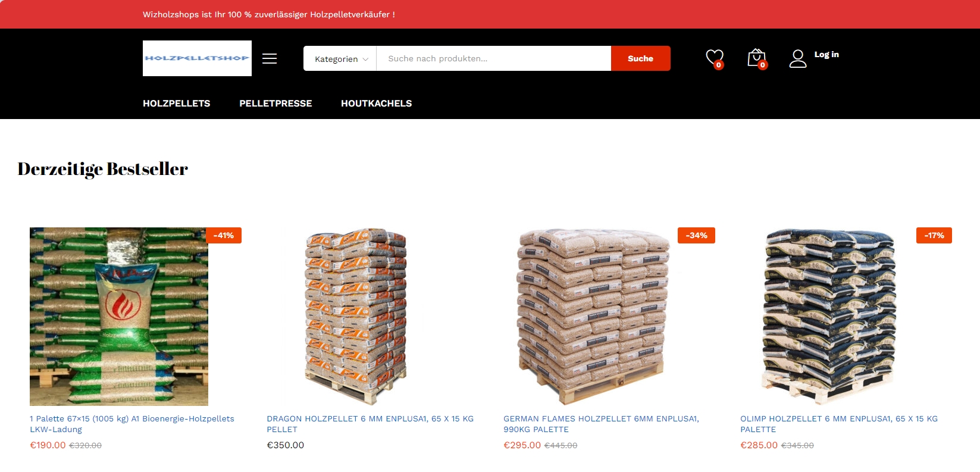This screenshot has width=980, height=472.
Task: Click the -34% discount badge
Action: pyautogui.click(x=696, y=236)
